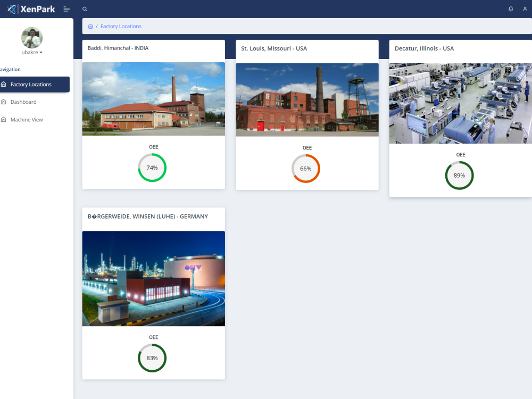This screenshot has width=532, height=399.
Task: Click the Factory Locations sidebar home icon
Action: (4, 84)
